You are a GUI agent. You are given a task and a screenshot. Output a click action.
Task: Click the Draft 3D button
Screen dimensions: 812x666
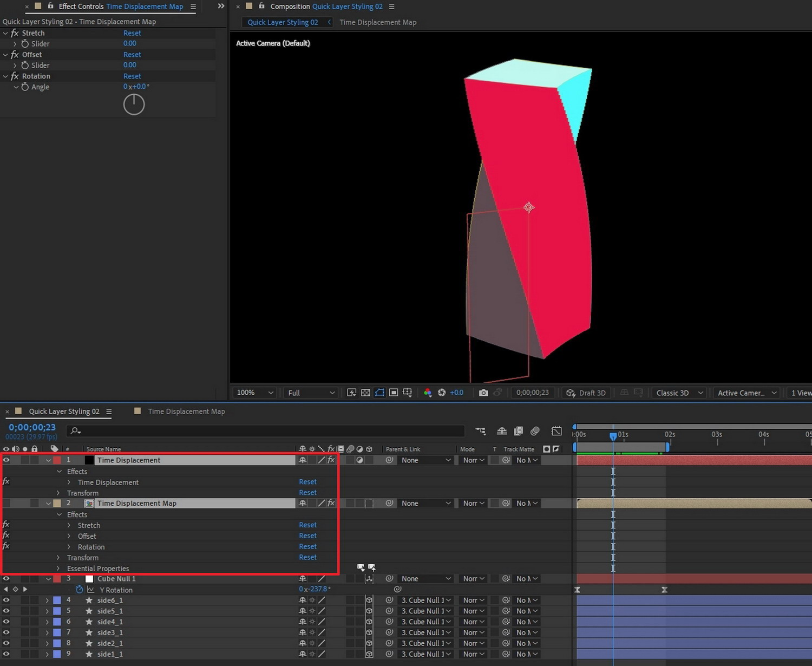pyautogui.click(x=586, y=393)
